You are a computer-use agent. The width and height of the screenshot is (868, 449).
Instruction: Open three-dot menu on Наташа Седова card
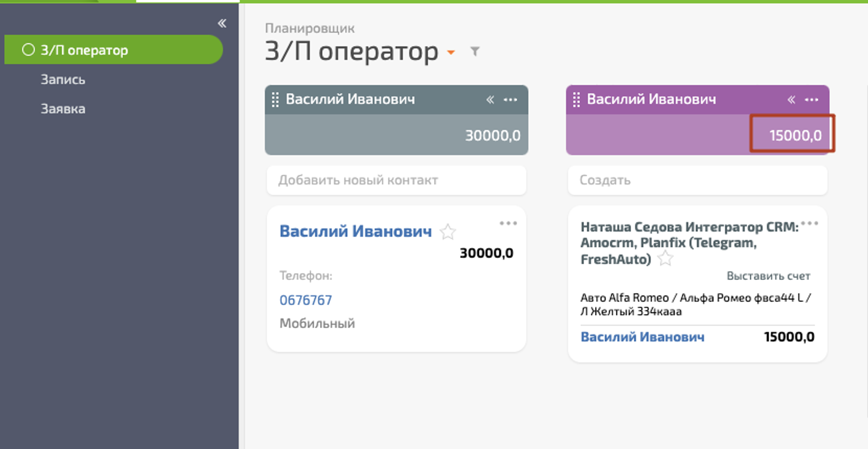(809, 223)
